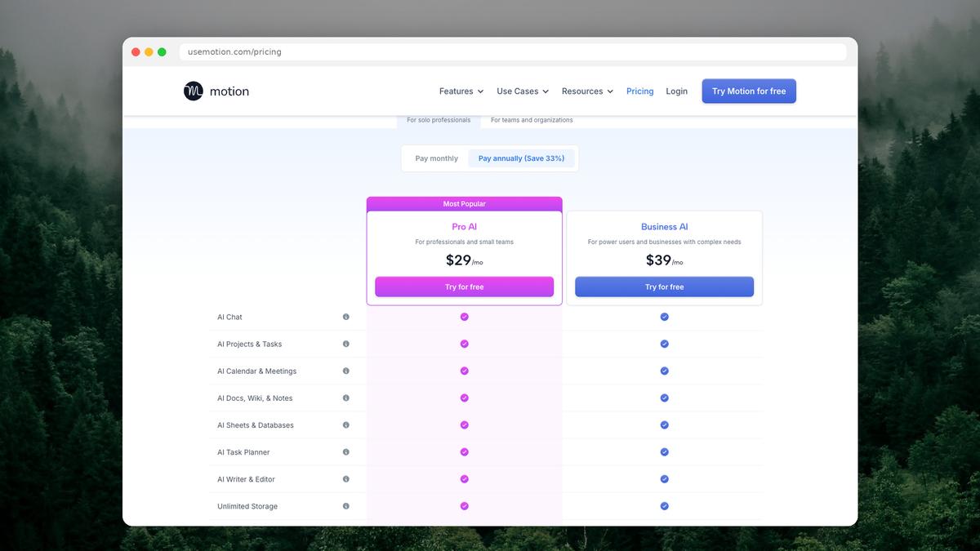Image resolution: width=980 pixels, height=551 pixels.
Task: Click the AI Writer & Editor info icon
Action: (345, 478)
